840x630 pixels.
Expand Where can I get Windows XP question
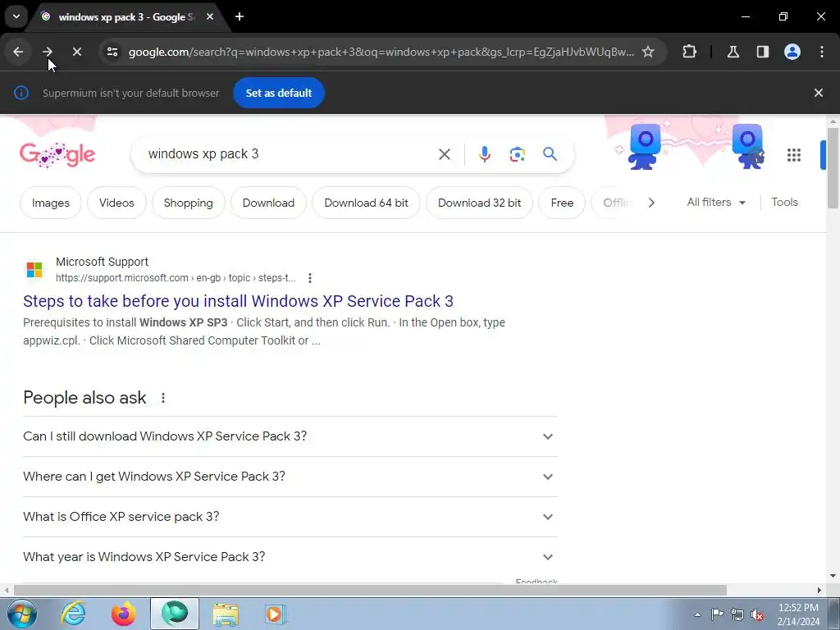coord(290,477)
